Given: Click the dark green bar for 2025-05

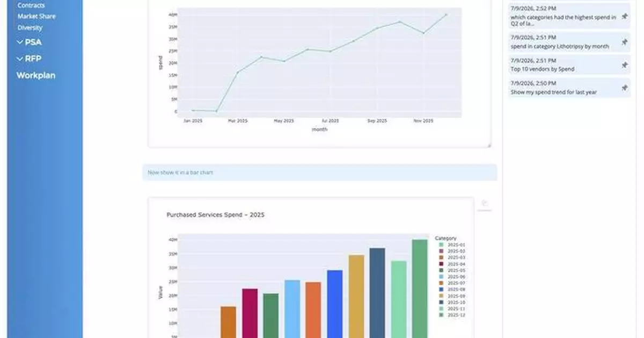Looking at the screenshot, I should 271,315.
